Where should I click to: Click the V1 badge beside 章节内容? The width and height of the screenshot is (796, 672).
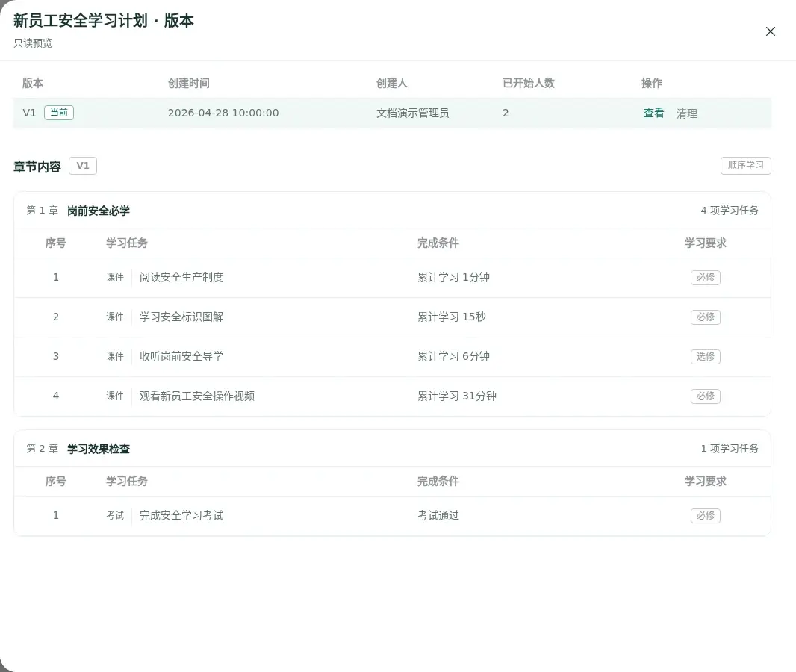point(83,166)
